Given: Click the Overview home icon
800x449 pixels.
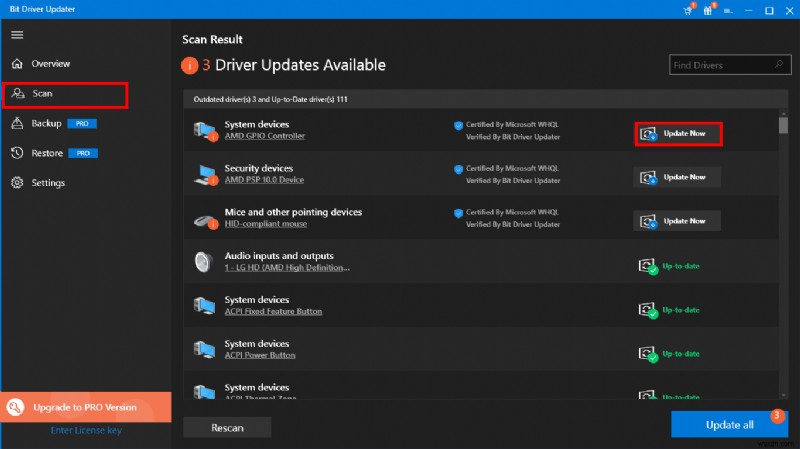Looking at the screenshot, I should pos(17,64).
